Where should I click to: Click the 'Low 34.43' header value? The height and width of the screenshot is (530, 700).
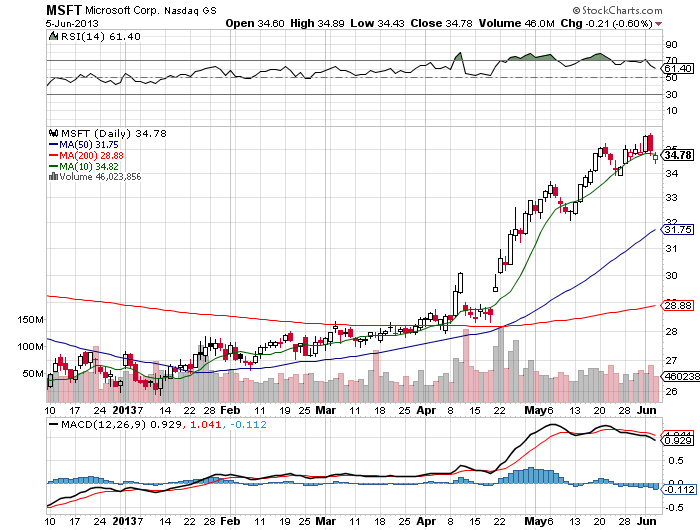(x=377, y=23)
